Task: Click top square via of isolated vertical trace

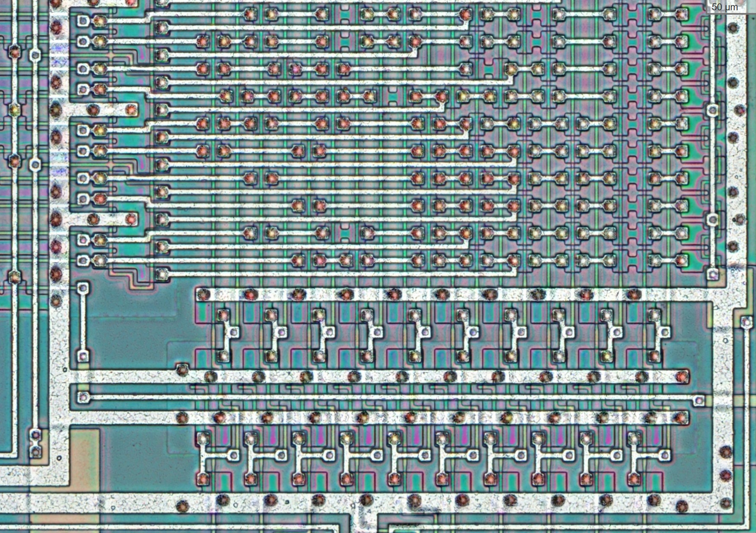Action: click(83, 288)
